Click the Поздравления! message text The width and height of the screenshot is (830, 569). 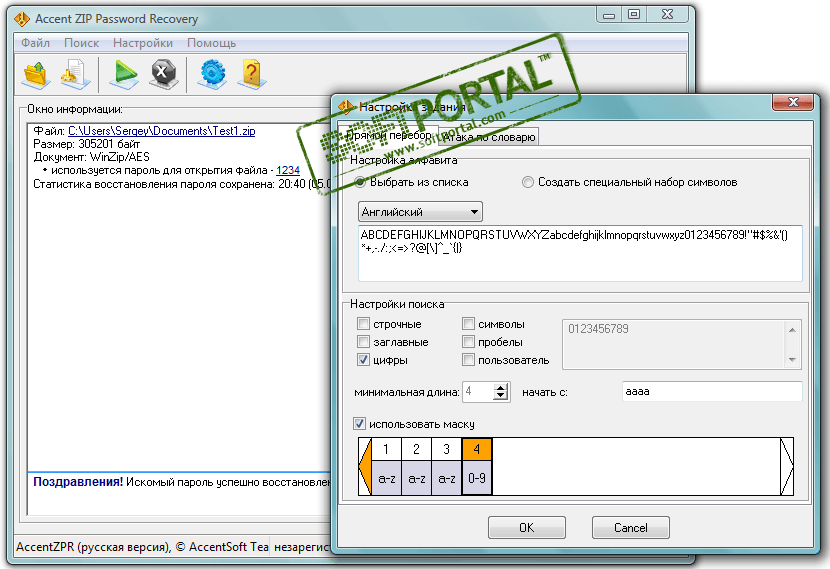pyautogui.click(x=78, y=482)
